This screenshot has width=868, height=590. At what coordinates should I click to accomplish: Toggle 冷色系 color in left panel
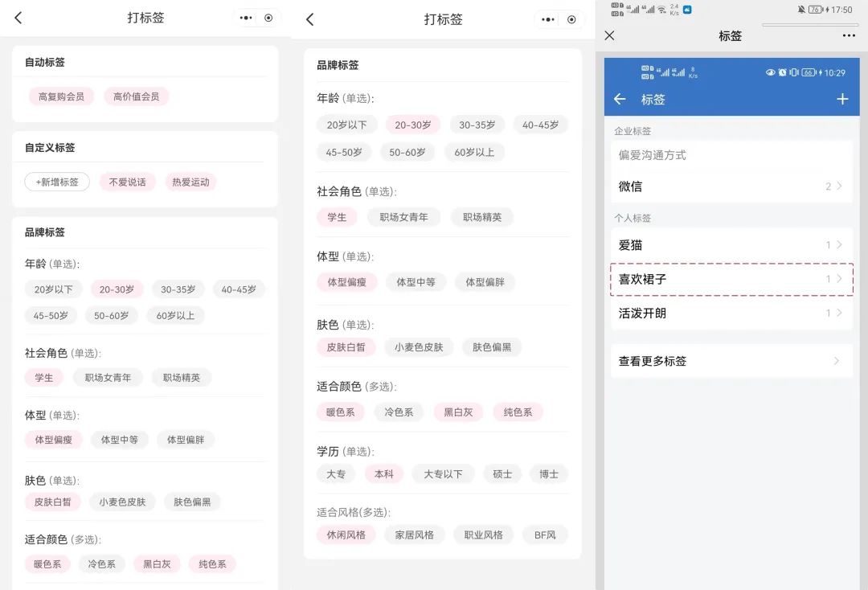(x=102, y=564)
